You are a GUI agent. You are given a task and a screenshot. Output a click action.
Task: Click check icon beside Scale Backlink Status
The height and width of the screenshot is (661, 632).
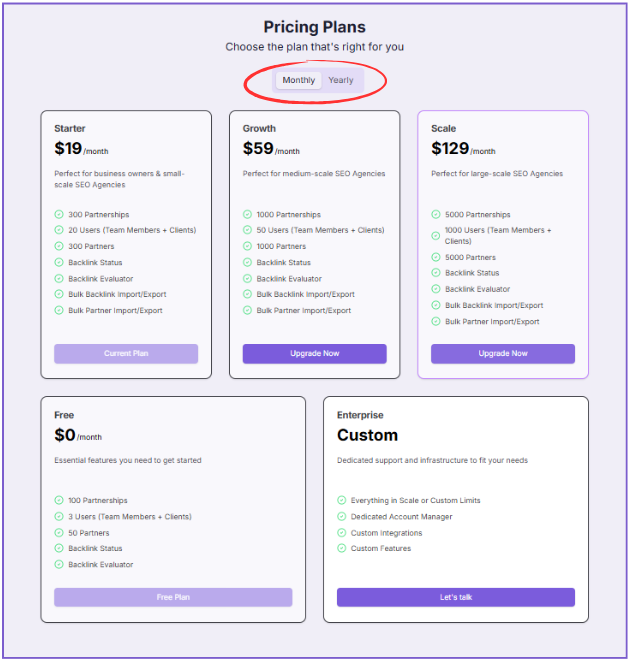[436, 273]
